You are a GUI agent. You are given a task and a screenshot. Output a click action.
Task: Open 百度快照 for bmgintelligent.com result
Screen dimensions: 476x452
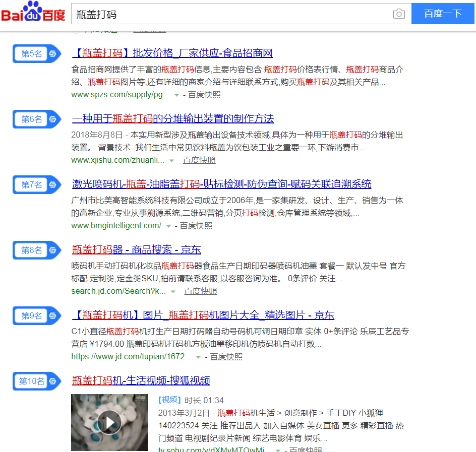pyautogui.click(x=196, y=226)
